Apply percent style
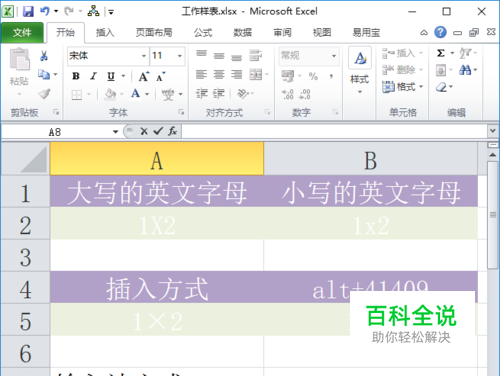This screenshot has height=376, width=500. pyautogui.click(x=313, y=76)
